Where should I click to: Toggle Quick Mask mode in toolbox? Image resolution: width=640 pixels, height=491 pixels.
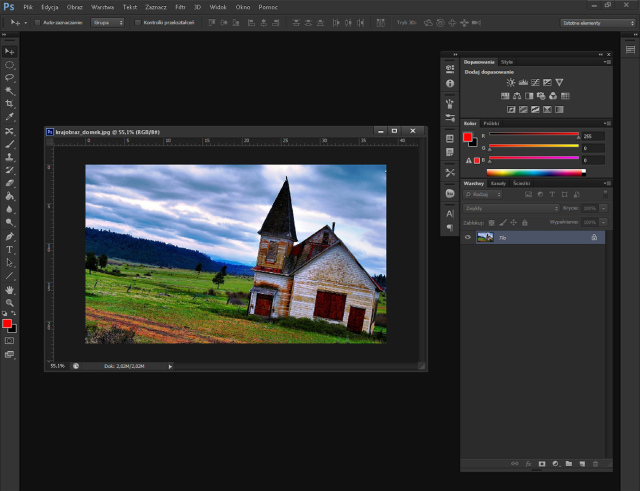[9, 340]
